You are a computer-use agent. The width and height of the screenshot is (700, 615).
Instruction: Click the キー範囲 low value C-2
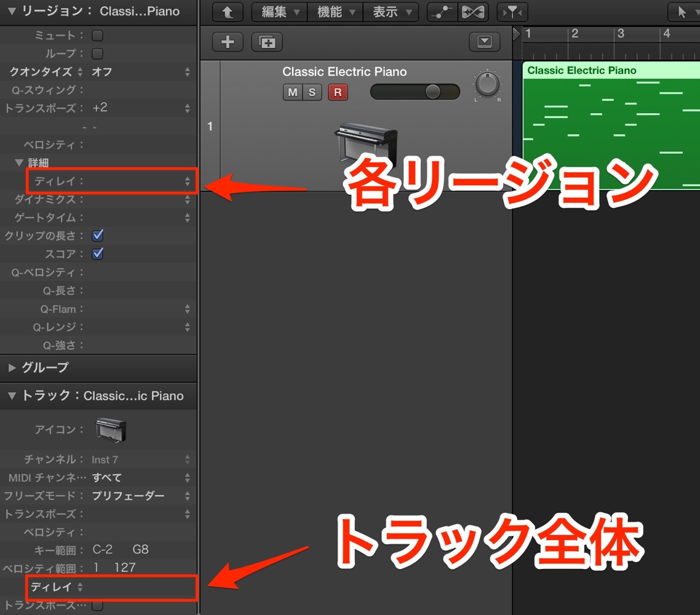click(103, 549)
